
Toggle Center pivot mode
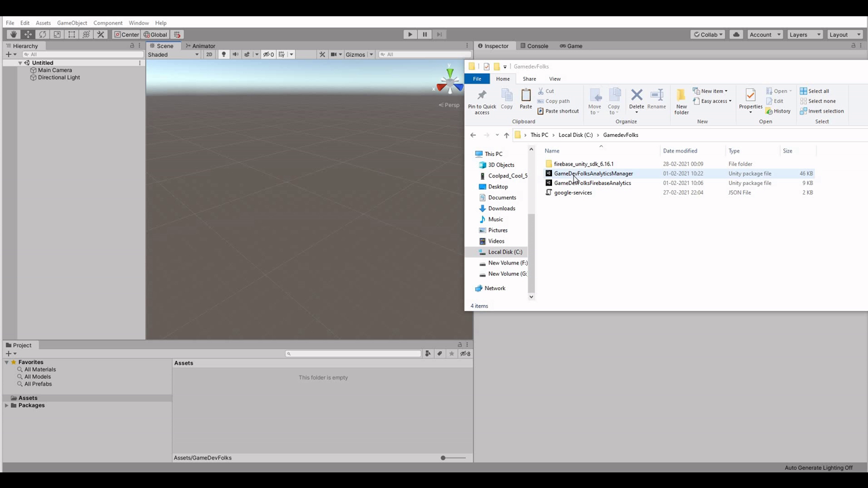pos(127,35)
